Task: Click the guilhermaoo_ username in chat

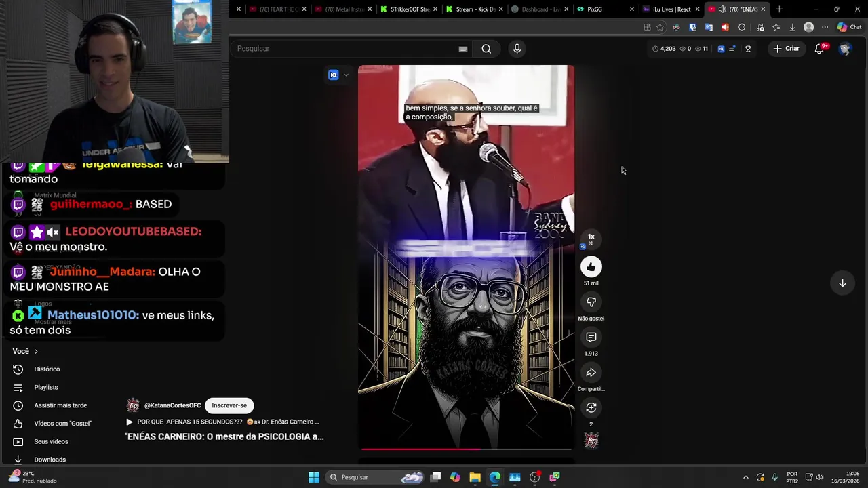Action: point(91,204)
